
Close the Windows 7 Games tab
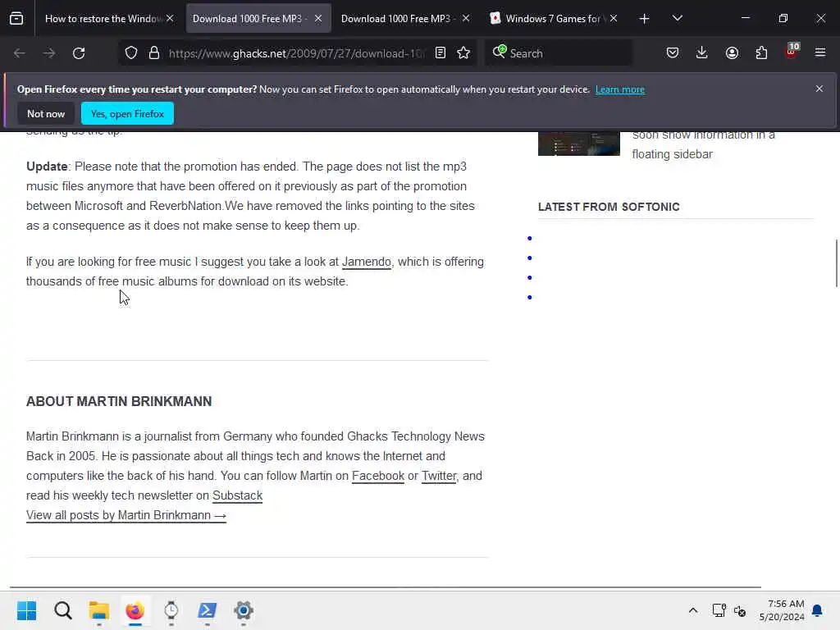click(614, 18)
